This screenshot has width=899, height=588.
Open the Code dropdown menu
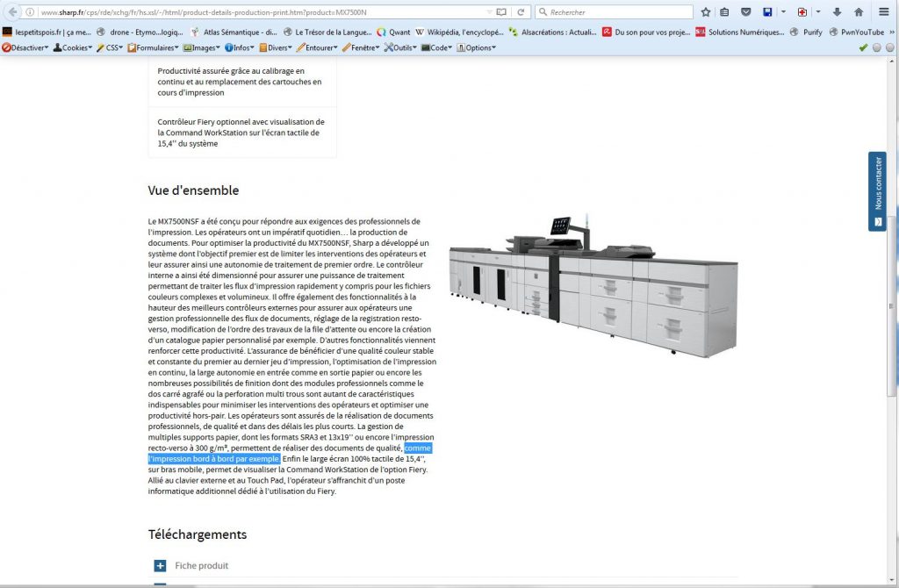[437, 47]
